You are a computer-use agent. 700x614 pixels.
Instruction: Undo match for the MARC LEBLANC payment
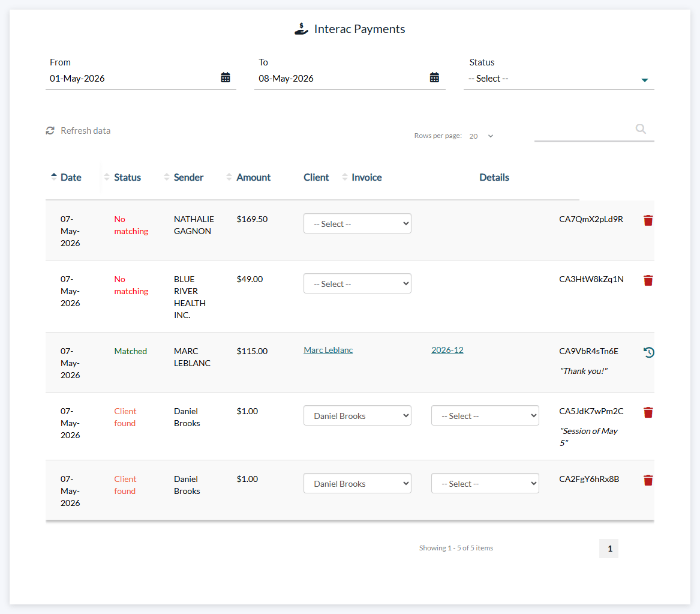click(648, 352)
